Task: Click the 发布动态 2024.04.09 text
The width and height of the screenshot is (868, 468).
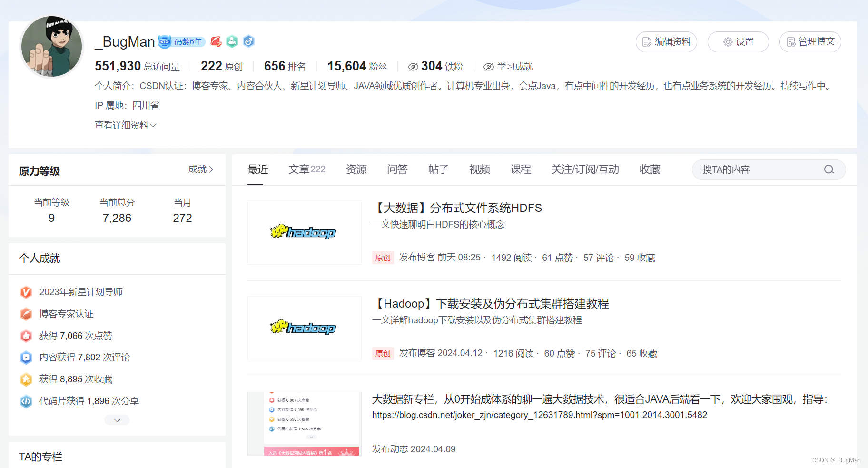Action: pyautogui.click(x=414, y=449)
